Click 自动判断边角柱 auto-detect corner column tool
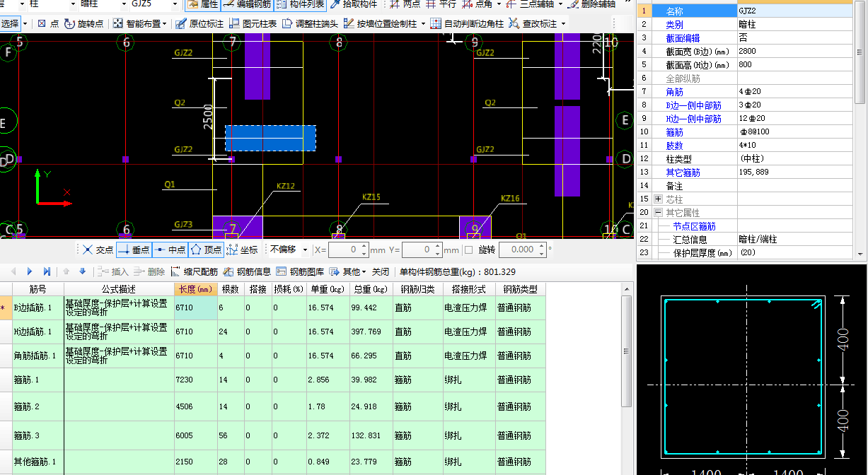 point(468,23)
